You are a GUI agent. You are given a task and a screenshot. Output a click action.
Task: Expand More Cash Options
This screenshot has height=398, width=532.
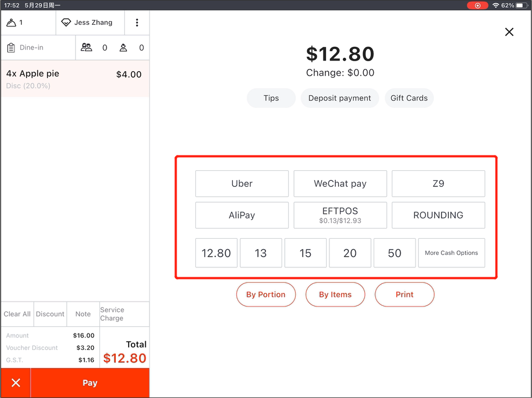(451, 253)
